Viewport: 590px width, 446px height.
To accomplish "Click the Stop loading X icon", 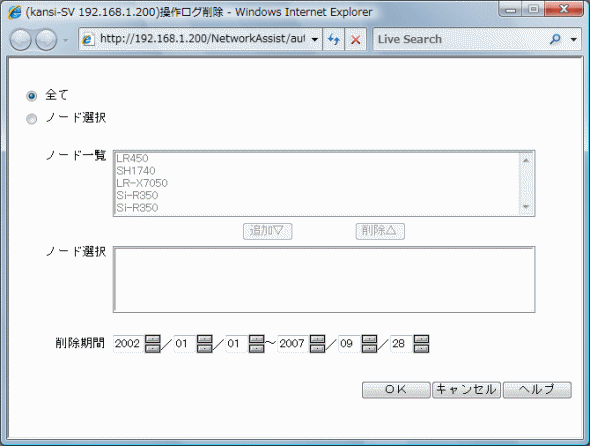I will [356, 39].
